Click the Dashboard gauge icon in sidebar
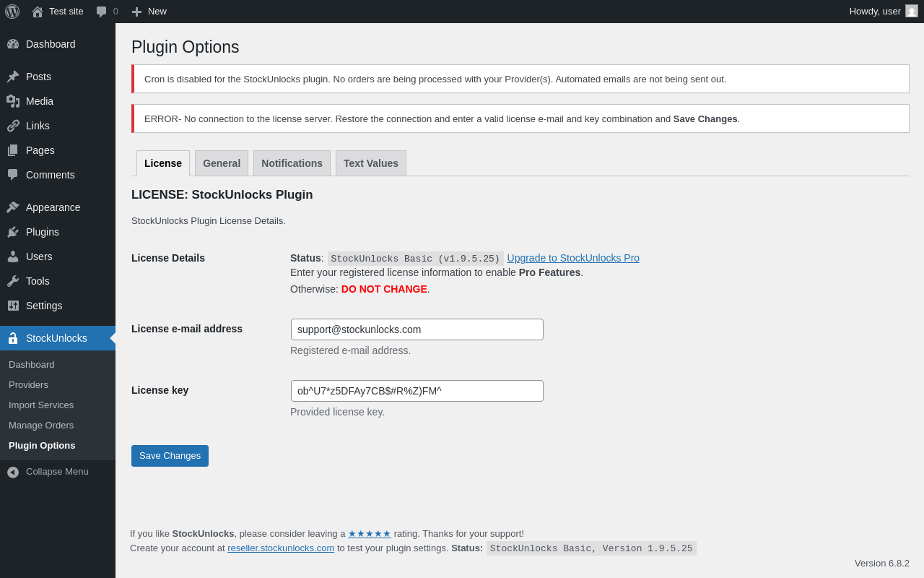 [13, 44]
